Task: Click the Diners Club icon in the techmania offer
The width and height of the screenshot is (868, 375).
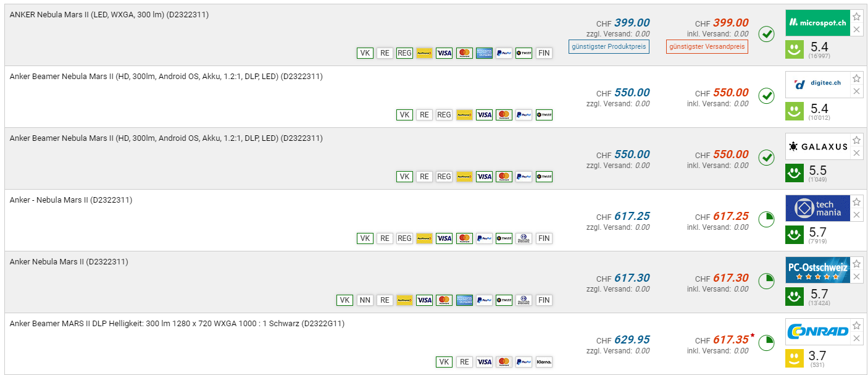Action: click(x=524, y=238)
